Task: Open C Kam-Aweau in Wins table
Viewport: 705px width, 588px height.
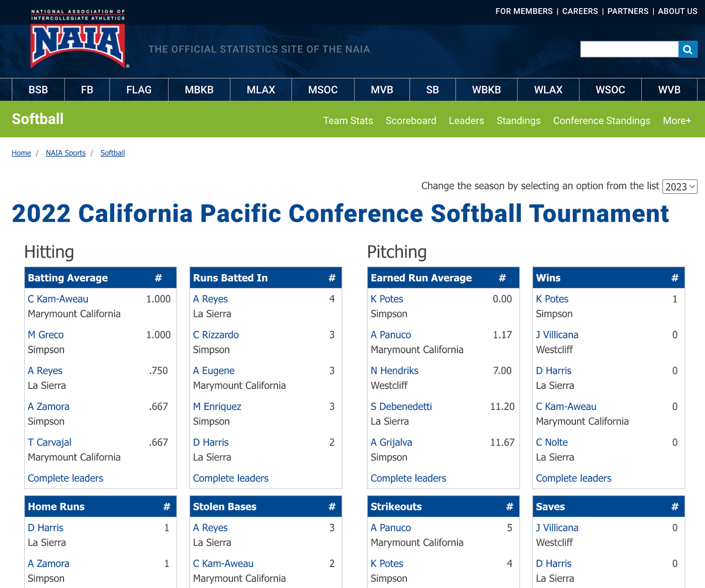Action: pyautogui.click(x=566, y=406)
